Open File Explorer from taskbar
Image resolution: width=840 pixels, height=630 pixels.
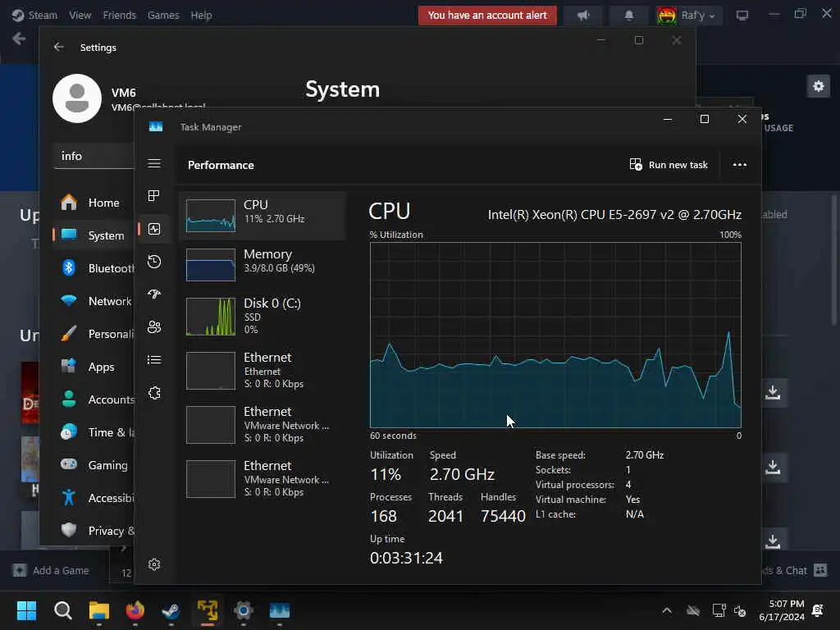pos(99,610)
